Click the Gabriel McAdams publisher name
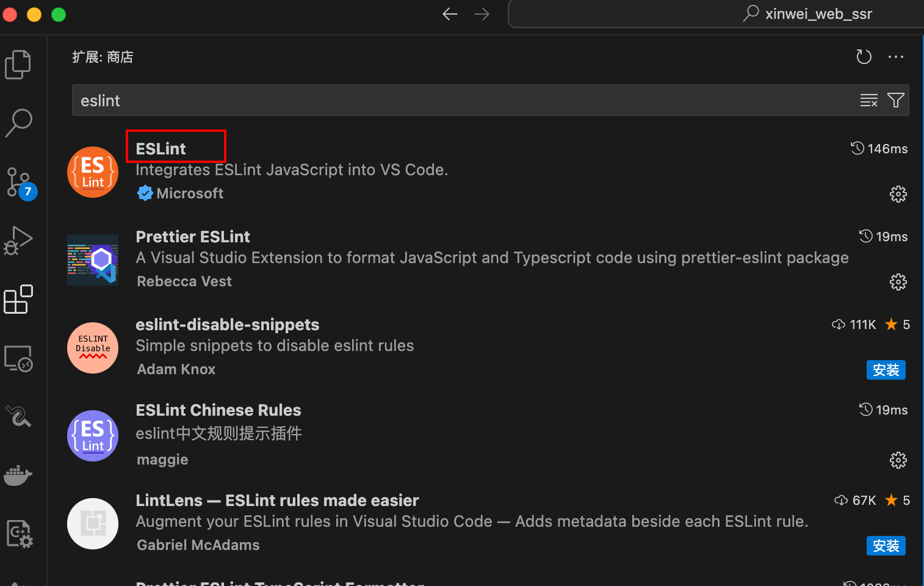 pyautogui.click(x=198, y=545)
